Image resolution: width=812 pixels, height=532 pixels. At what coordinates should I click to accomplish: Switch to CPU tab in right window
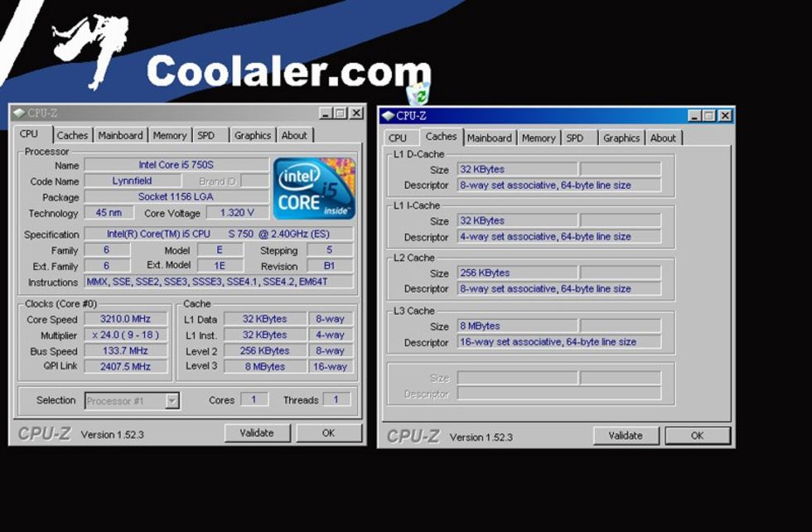point(398,138)
